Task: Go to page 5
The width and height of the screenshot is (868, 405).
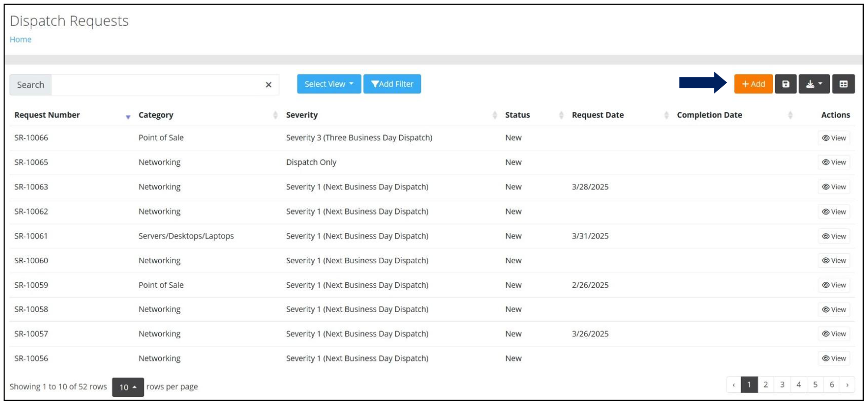Action: coord(815,384)
